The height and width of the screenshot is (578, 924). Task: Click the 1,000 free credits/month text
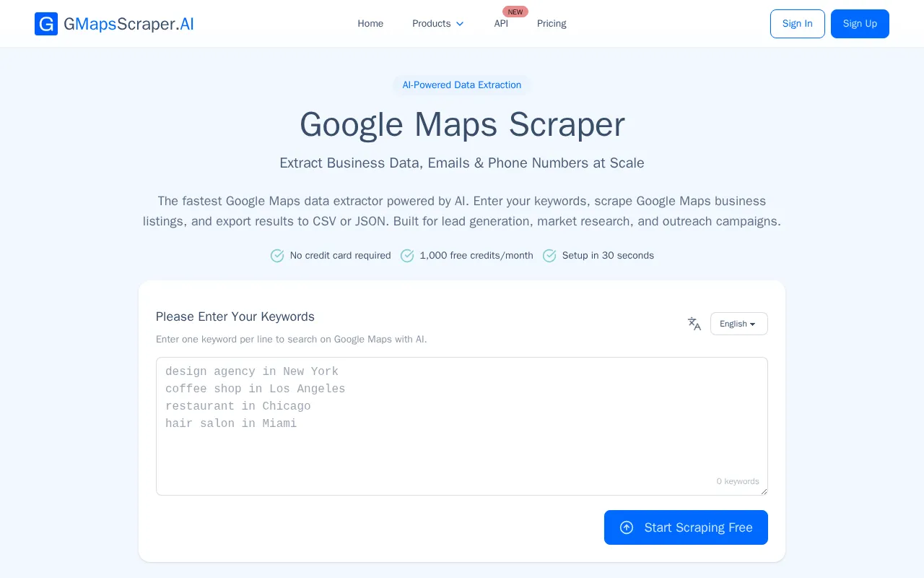476,256
